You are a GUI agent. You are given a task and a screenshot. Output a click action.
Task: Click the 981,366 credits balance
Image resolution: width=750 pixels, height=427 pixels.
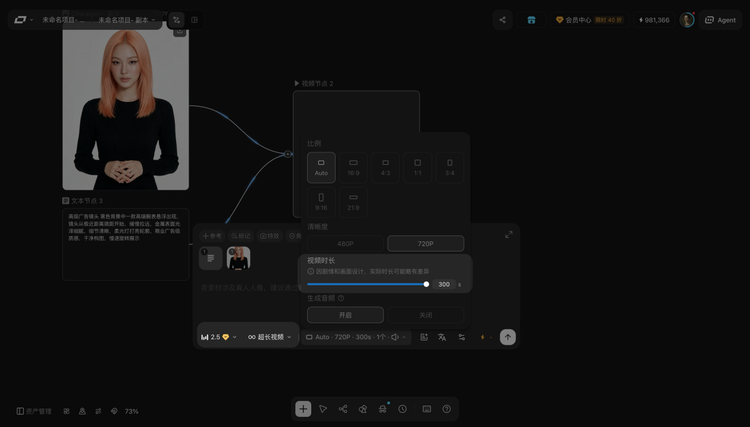[x=654, y=20]
